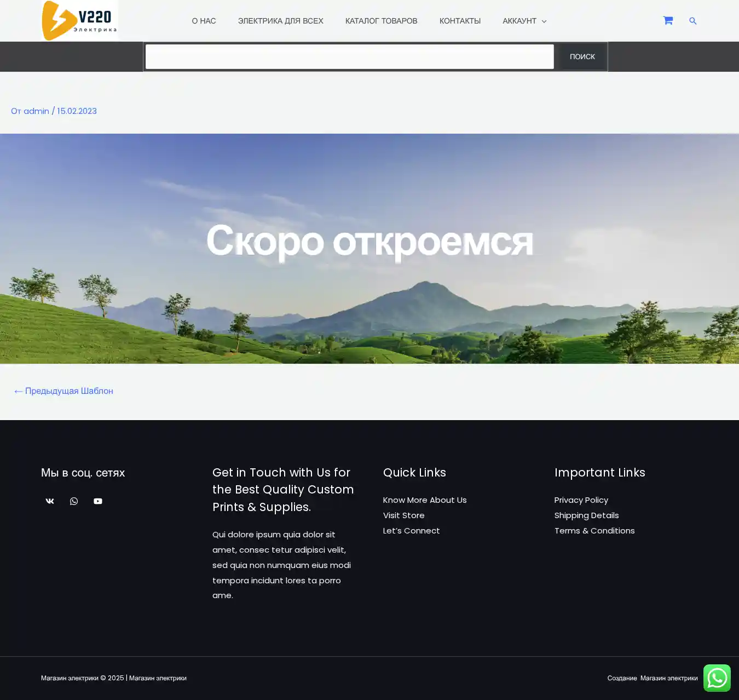Viewport: 739px width, 700px height.
Task: Open Know More About Us link
Action: 425,500
